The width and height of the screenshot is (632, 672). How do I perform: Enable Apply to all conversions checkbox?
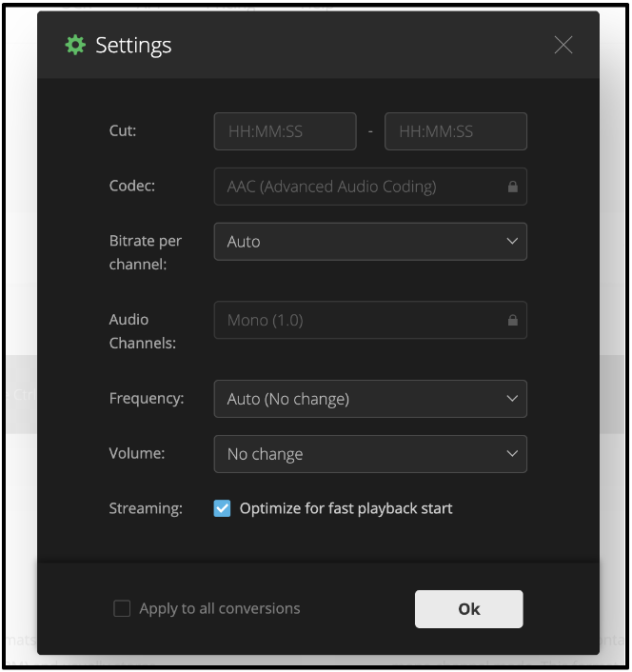[x=122, y=608]
